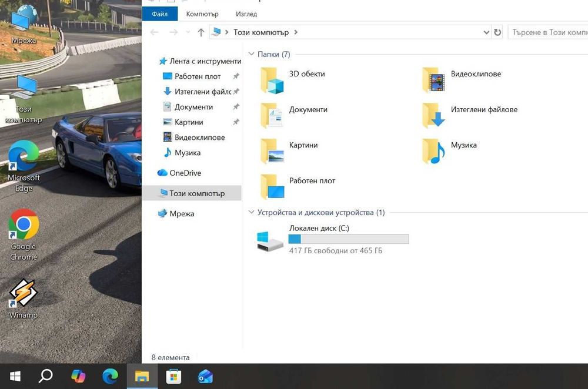Open Outlook from the taskbar
Viewport: 588px width, 389px height.
pyautogui.click(x=205, y=376)
